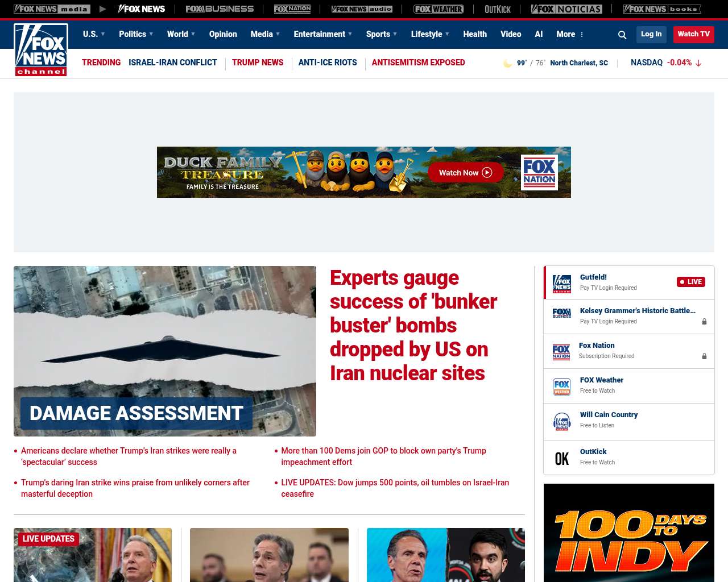Open the Health section
The height and width of the screenshot is (582, 728).
coord(475,34)
